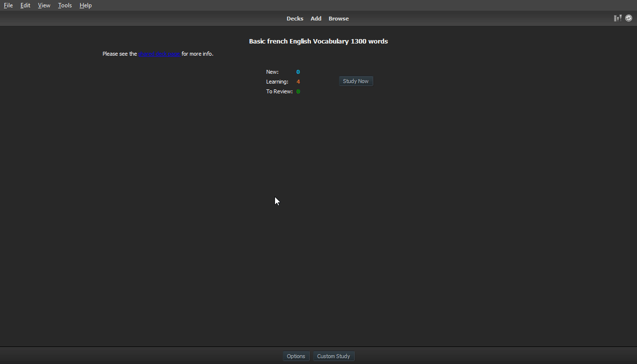Click the green To Review count
The image size is (637, 364).
[x=298, y=91]
